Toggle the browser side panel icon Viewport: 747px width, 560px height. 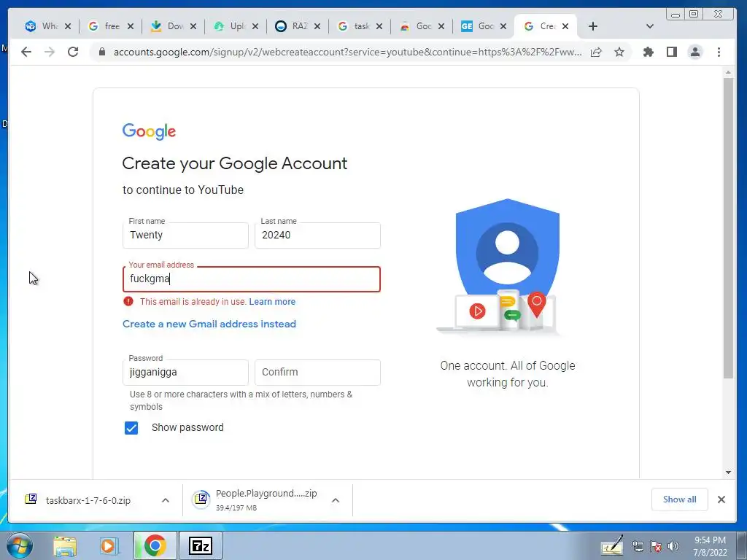[672, 52]
